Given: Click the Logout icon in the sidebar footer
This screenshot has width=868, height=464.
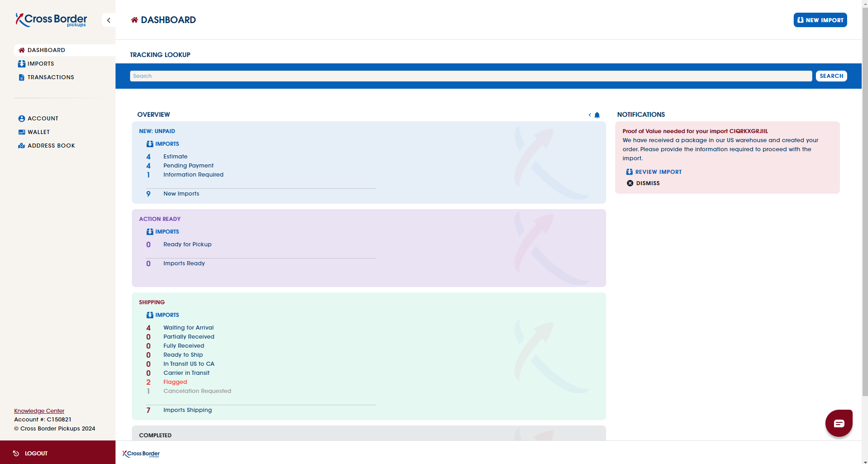Looking at the screenshot, I should 16,453.
